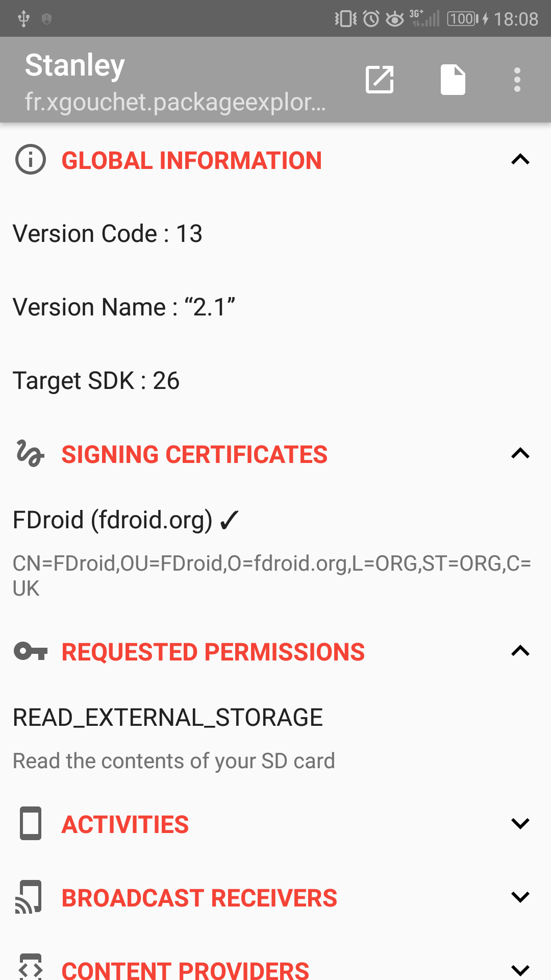Tap the signature icon beside Signing Certificates
Screen dimensions: 551x980
click(31, 454)
